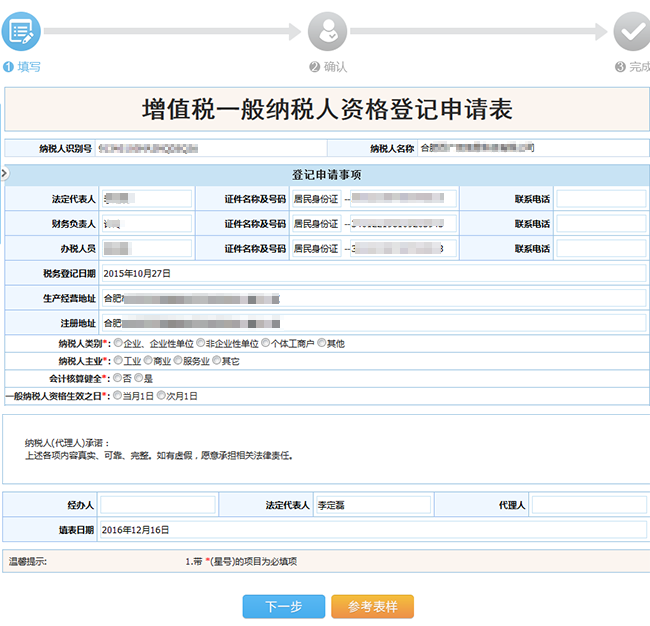Choose 次月1日 as effective date
This screenshot has height=626, width=650.
click(x=161, y=396)
